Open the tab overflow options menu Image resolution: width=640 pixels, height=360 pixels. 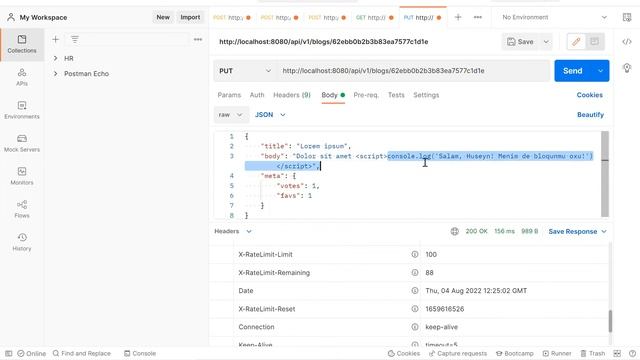[478, 17]
